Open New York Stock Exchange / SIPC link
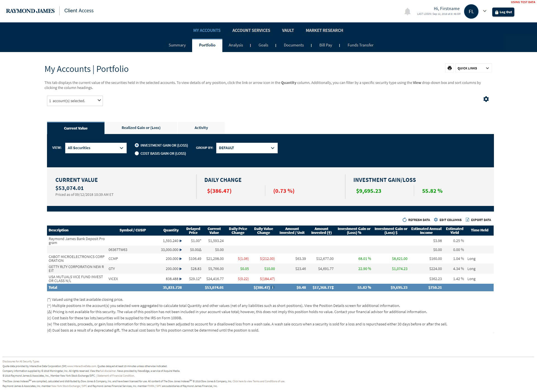The image size is (537, 392). click(69, 386)
